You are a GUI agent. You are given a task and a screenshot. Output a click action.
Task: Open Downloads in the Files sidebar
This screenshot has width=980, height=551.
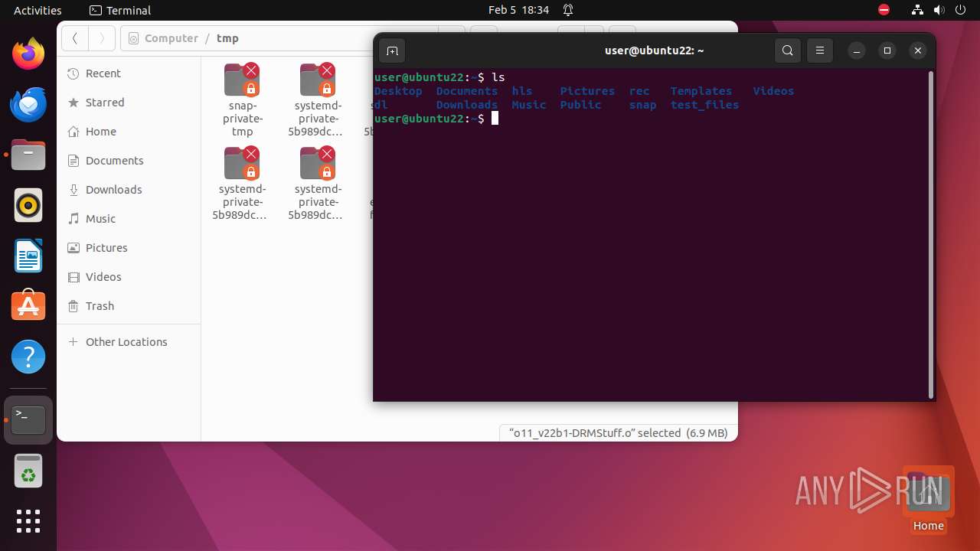129,190
